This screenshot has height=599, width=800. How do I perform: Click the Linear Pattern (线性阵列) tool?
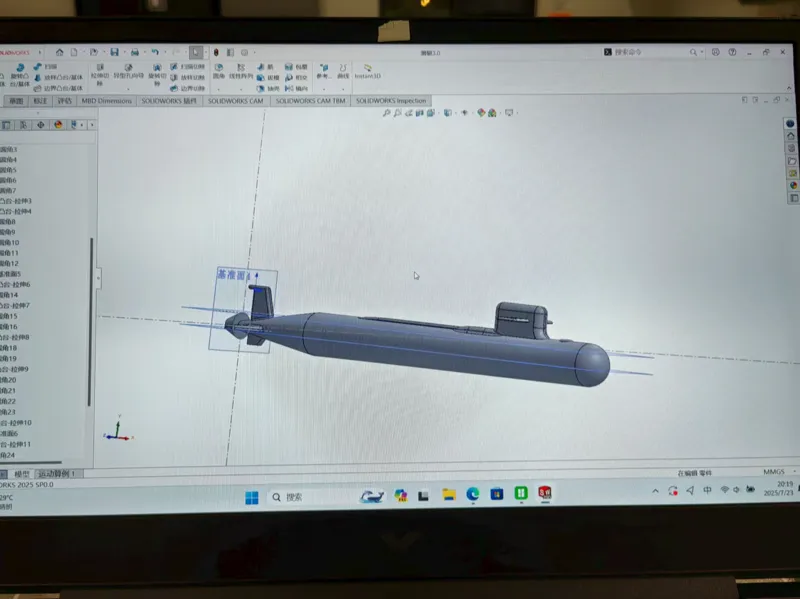[241, 71]
